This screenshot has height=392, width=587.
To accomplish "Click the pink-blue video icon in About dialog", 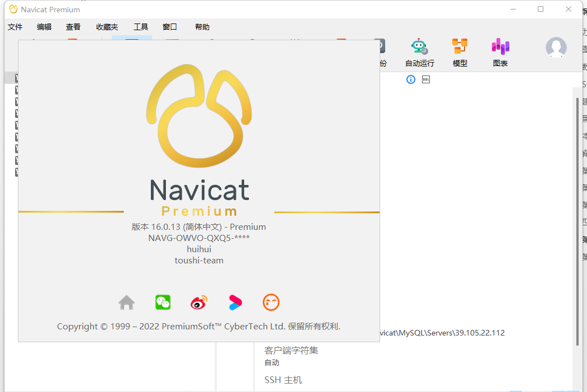I will (x=235, y=303).
